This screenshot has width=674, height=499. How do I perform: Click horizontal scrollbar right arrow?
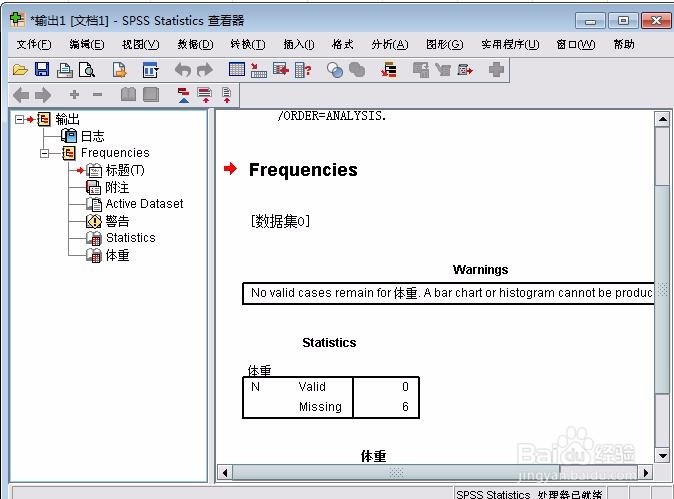click(x=645, y=473)
